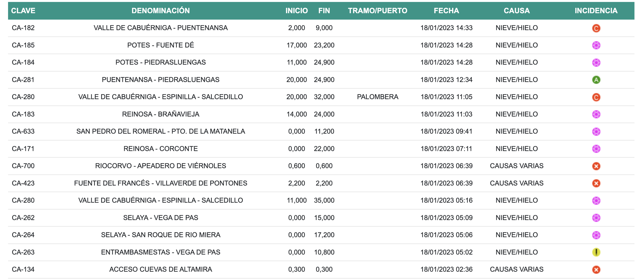
Task: Click the DENOMINACIÓN column header
Action: coord(160,11)
